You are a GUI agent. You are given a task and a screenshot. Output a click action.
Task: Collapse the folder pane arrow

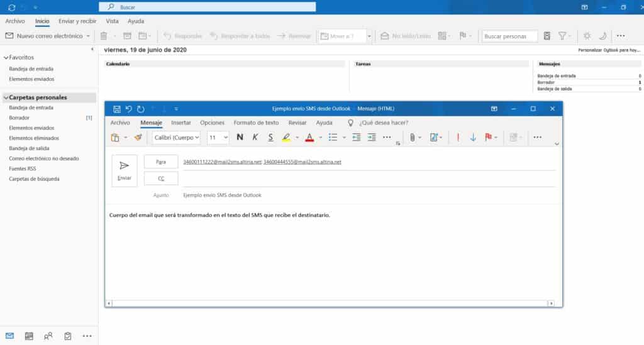pyautogui.click(x=92, y=49)
